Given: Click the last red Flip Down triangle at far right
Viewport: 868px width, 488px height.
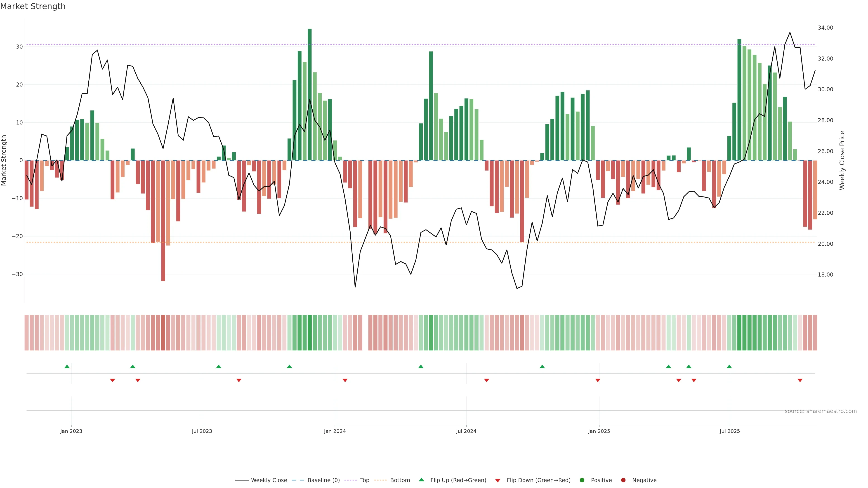Looking at the screenshot, I should 800,380.
